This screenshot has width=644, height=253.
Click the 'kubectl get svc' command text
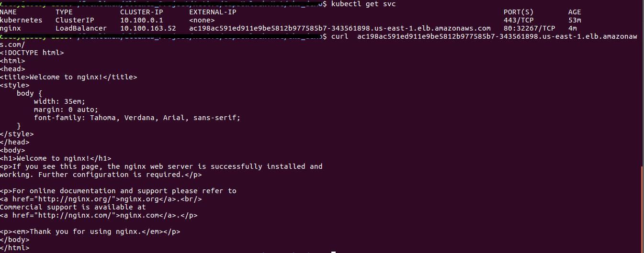[363, 4]
